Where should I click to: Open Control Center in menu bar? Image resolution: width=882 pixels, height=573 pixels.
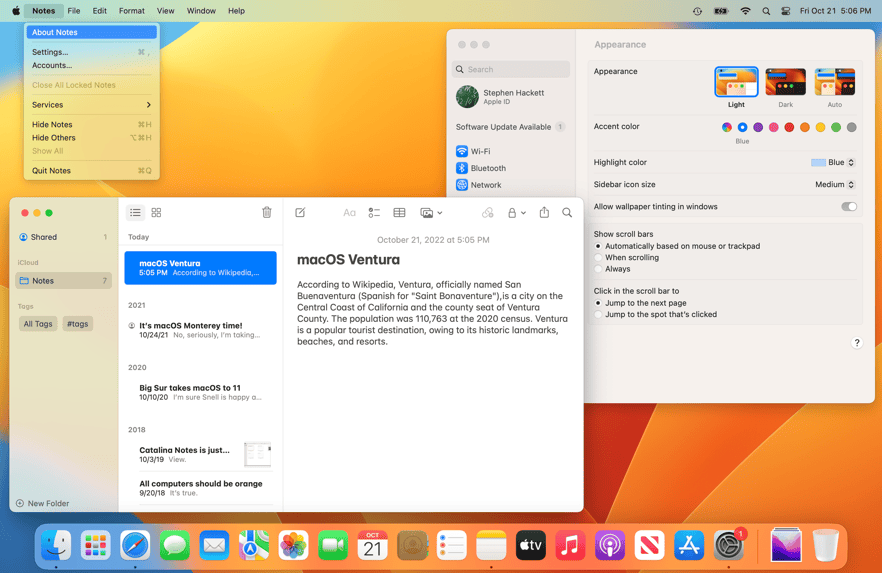click(x=786, y=11)
